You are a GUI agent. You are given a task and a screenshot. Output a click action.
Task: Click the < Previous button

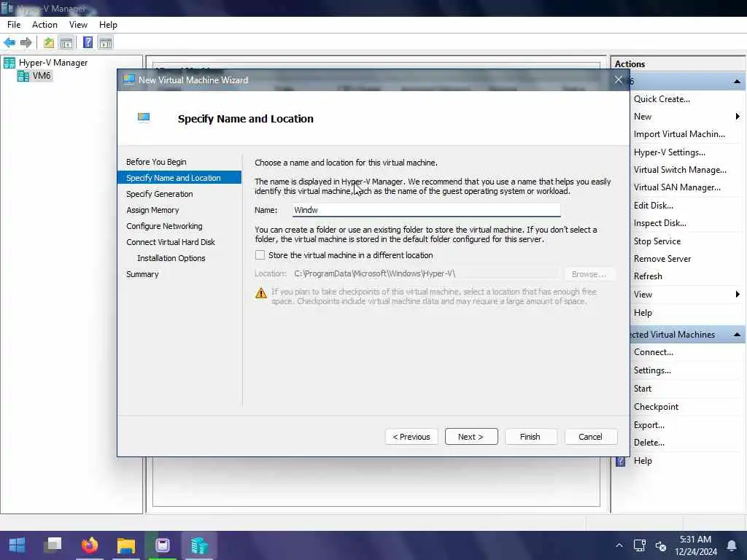tap(411, 437)
